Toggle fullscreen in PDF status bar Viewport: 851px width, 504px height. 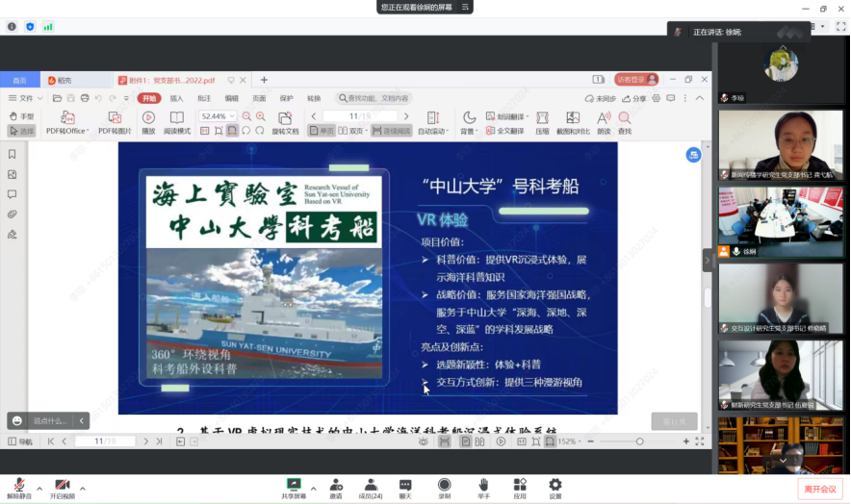[x=700, y=441]
